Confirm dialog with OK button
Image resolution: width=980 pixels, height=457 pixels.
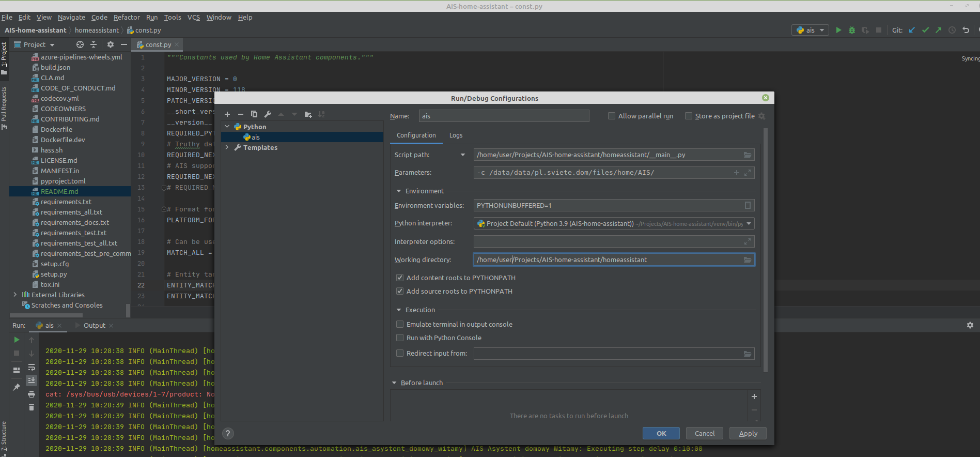point(661,433)
